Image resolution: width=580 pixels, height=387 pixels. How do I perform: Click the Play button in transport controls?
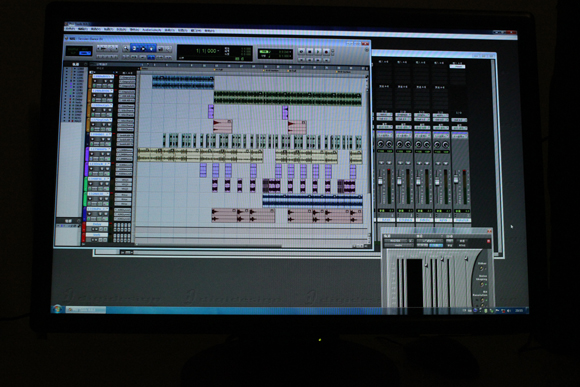318,52
